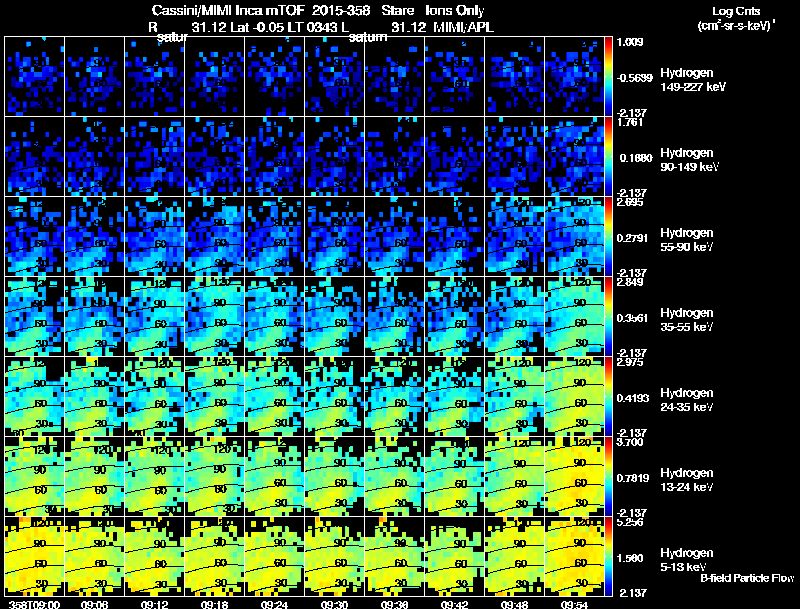Click the '2.695' colorbar maximum value
Image resolution: width=800 pixels, height=609 pixels.
[x=630, y=202]
